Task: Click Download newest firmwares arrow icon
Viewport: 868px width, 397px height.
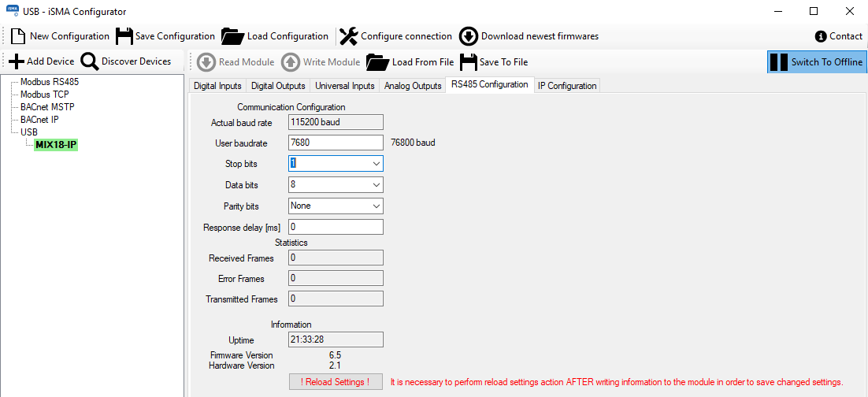Action: pos(469,36)
